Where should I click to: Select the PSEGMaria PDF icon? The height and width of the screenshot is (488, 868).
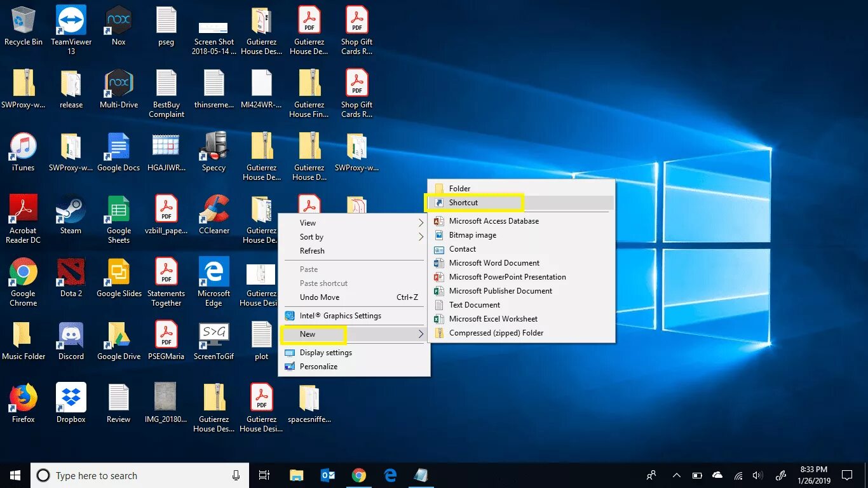(166, 341)
